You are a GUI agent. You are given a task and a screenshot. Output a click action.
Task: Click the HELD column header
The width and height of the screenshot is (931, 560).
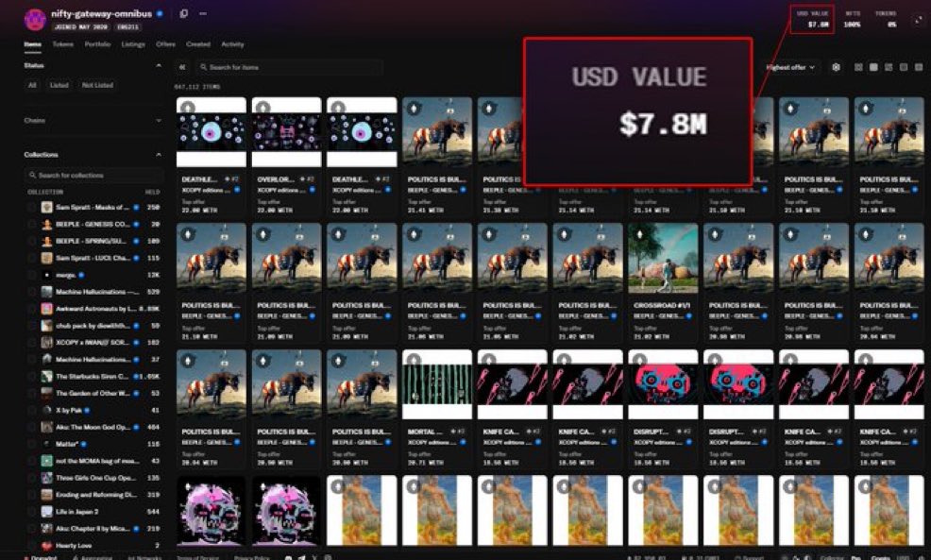pos(153,193)
